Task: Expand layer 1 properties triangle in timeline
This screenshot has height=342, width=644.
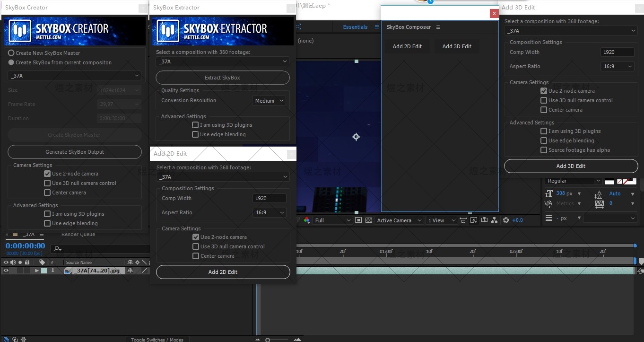Action: click(x=37, y=271)
